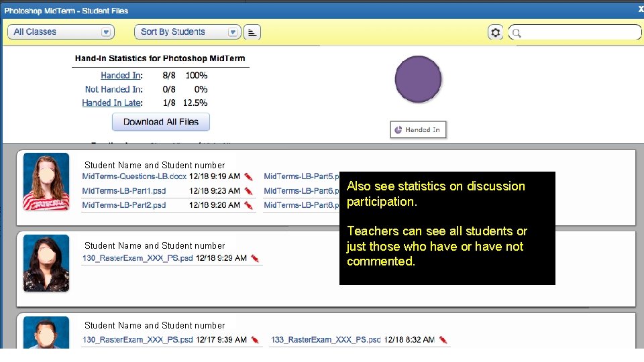This screenshot has height=362, width=644.
Task: Click red pencil icon beside MidTerms-Questions-LB.docx
Action: [248, 177]
